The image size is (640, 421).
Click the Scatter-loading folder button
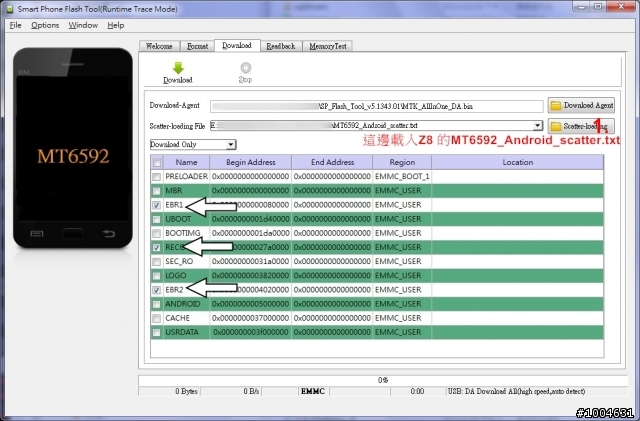(x=581, y=126)
